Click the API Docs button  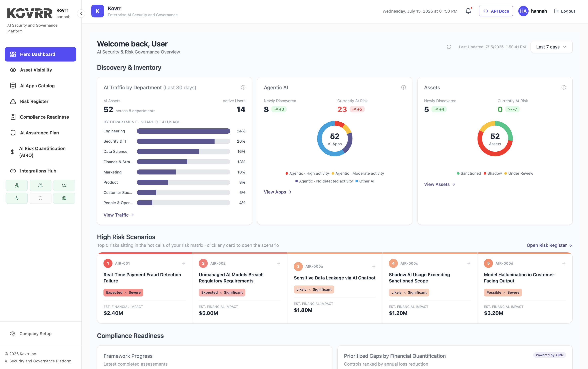click(x=496, y=11)
